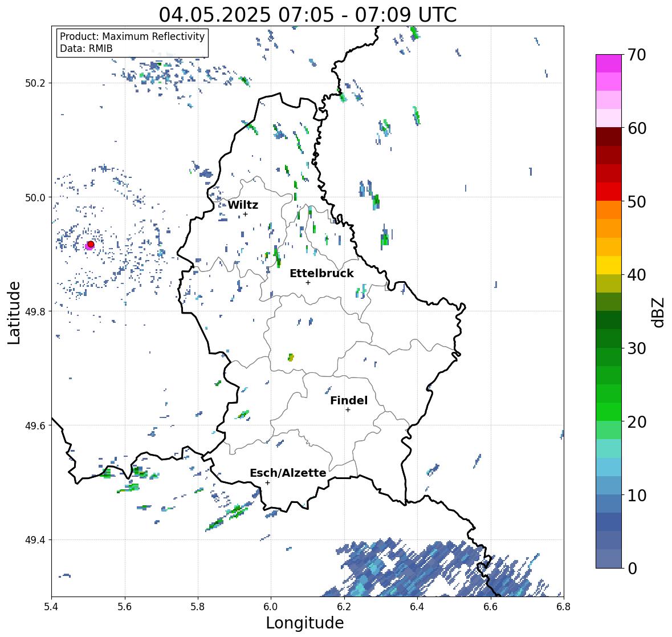Click the colorbar label 0

pyautogui.click(x=632, y=569)
